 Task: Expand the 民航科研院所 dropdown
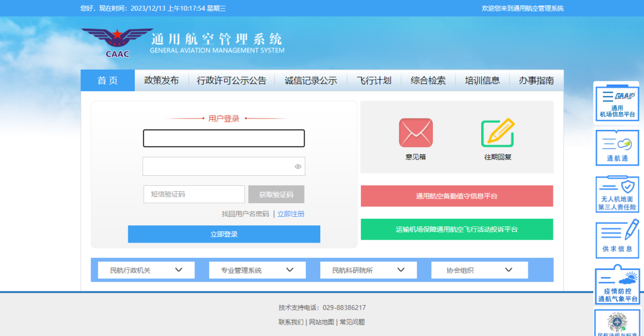[x=368, y=270]
